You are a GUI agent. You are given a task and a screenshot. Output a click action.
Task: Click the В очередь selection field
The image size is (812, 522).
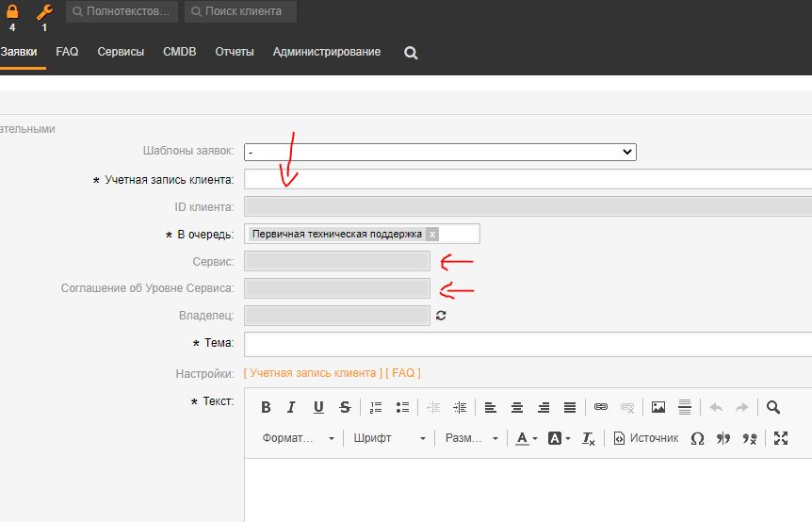[x=362, y=234]
